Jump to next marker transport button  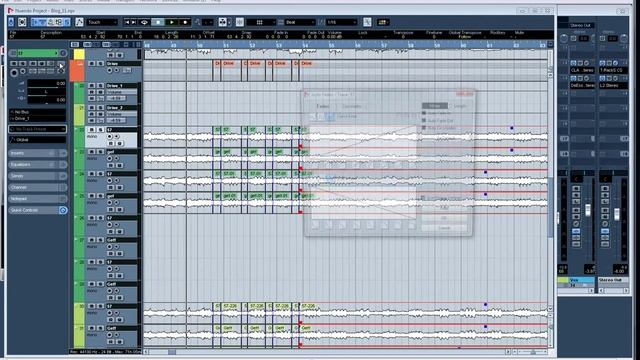coord(133,22)
